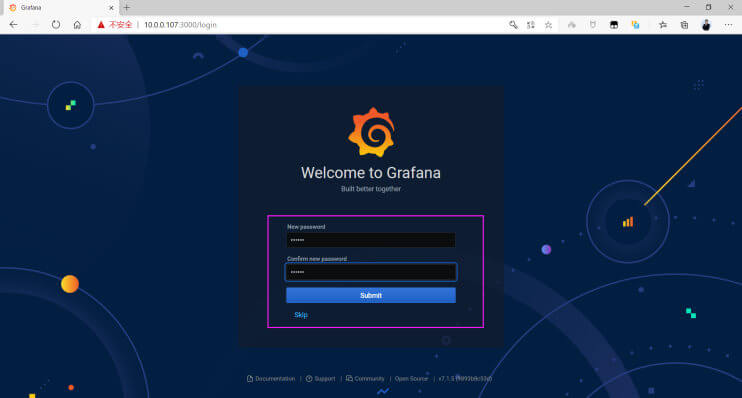Reload the page with the refresh icon

point(56,25)
